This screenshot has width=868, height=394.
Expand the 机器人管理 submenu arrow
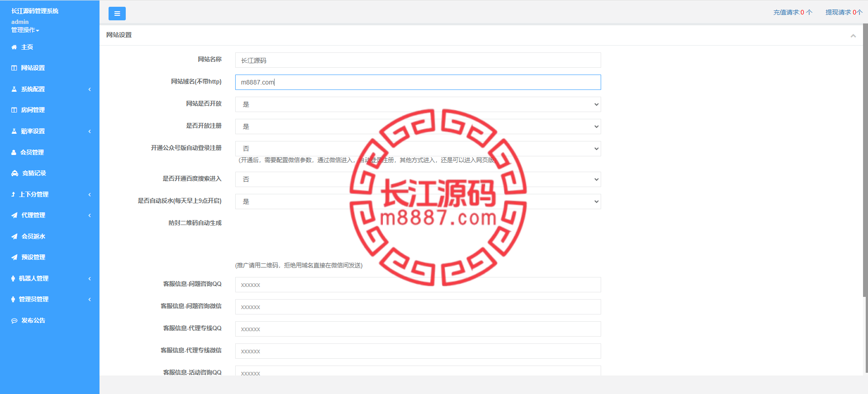tap(90, 278)
